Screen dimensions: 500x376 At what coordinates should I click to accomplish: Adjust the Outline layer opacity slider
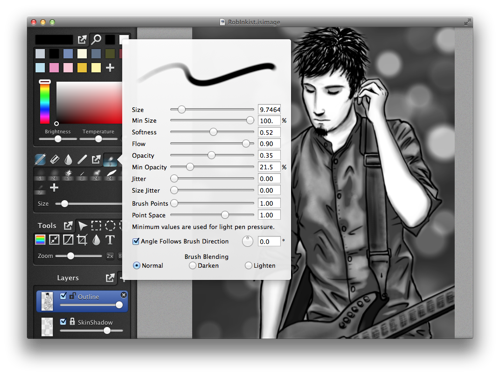[91, 305]
